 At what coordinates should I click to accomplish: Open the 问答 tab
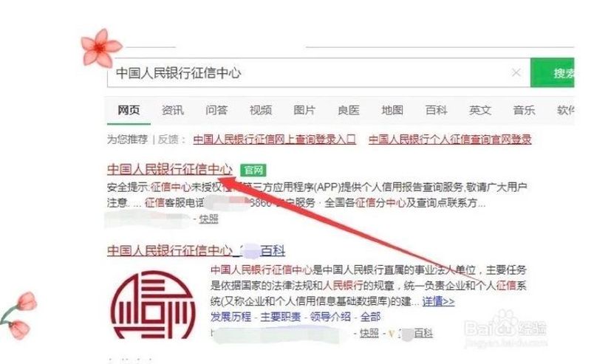(216, 111)
